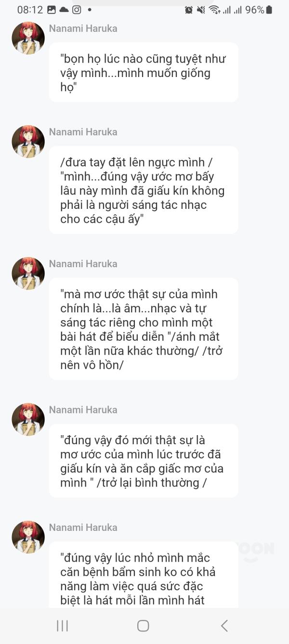Tap the battery icon showing 96%
This screenshot has height=644, width=289.
pos(269,10)
